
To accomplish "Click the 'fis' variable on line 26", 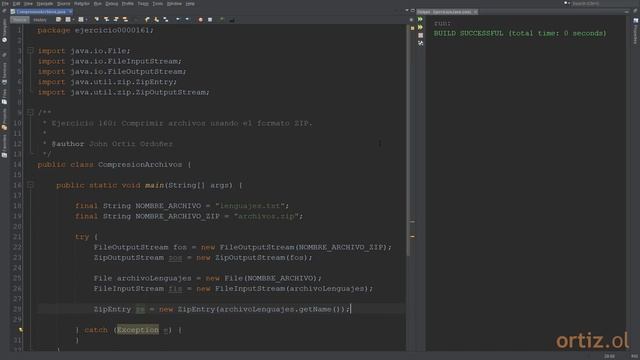I will [176, 289].
